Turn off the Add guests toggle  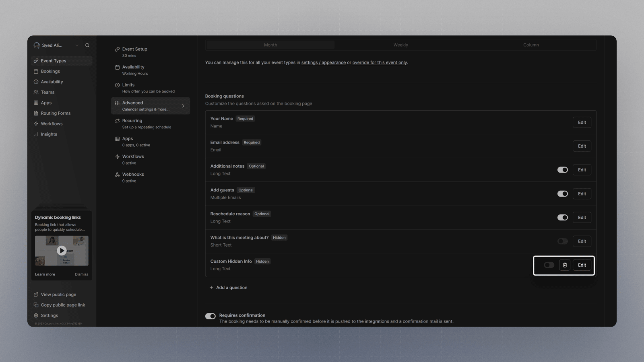tap(562, 194)
